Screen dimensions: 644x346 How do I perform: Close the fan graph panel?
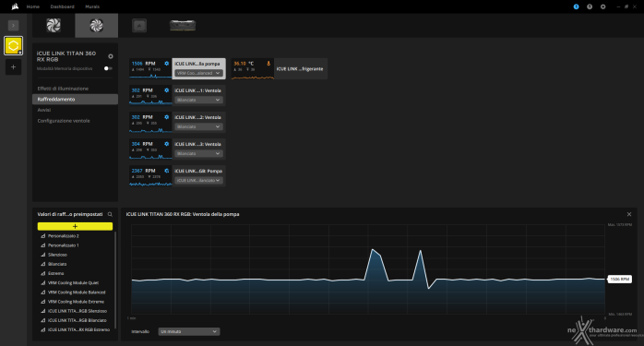tap(629, 214)
